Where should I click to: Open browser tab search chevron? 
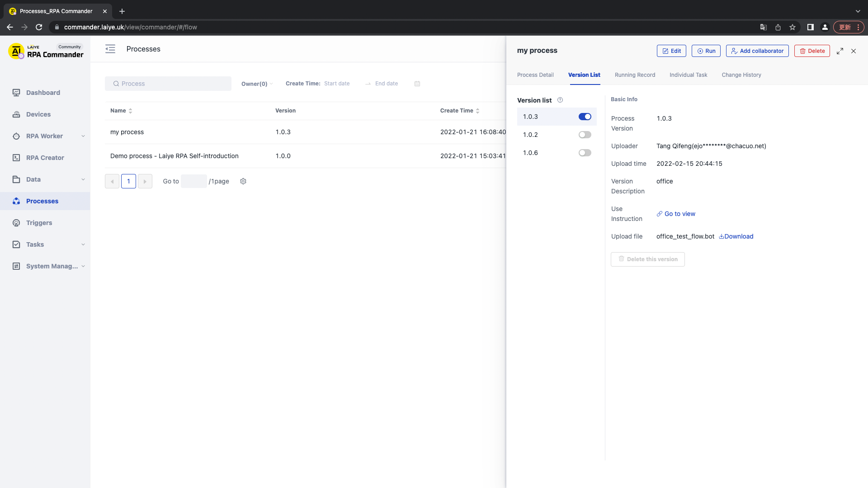click(x=858, y=11)
